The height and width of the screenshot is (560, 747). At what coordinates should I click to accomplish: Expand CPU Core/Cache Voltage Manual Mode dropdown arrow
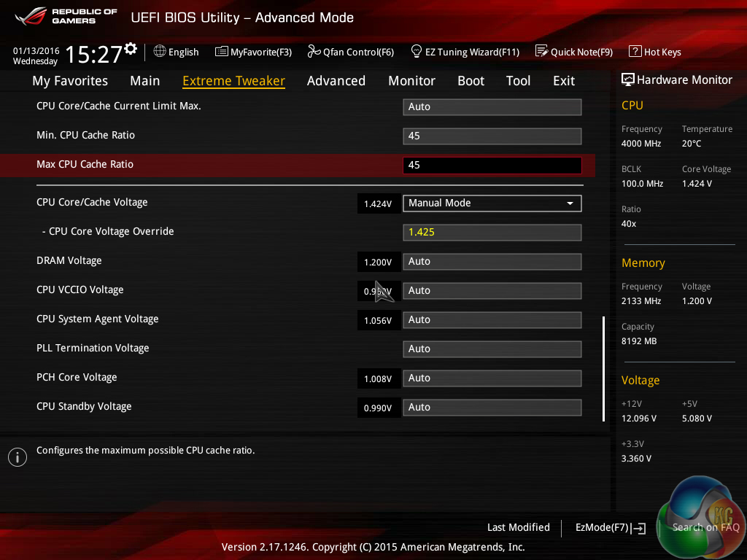[570, 203]
